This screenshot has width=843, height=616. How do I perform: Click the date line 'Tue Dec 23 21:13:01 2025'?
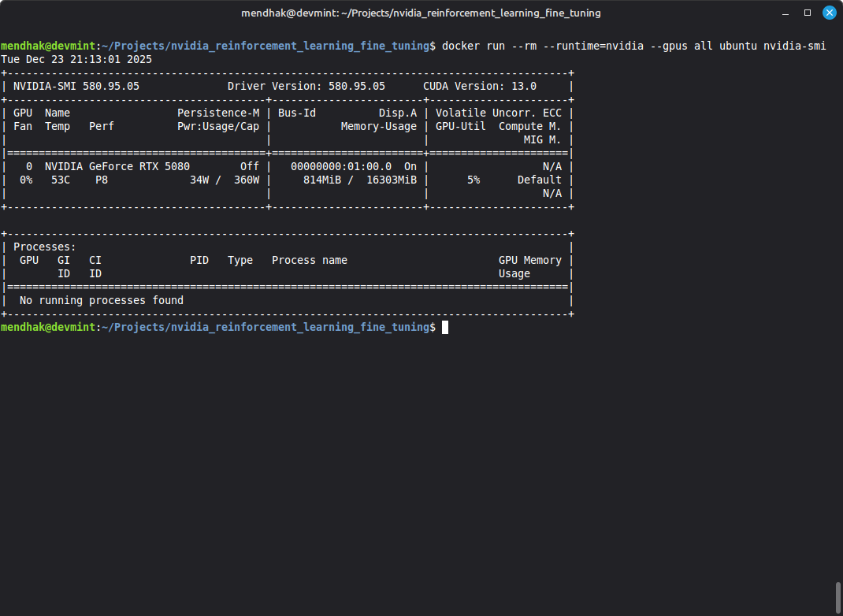tap(76, 59)
